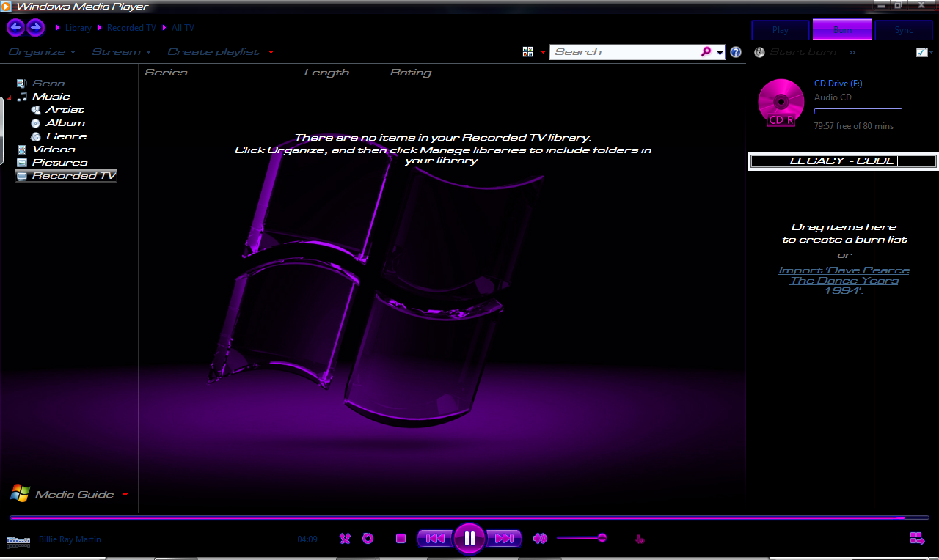Toggle shuffle mode
This screenshot has height=560, width=939.
(345, 539)
